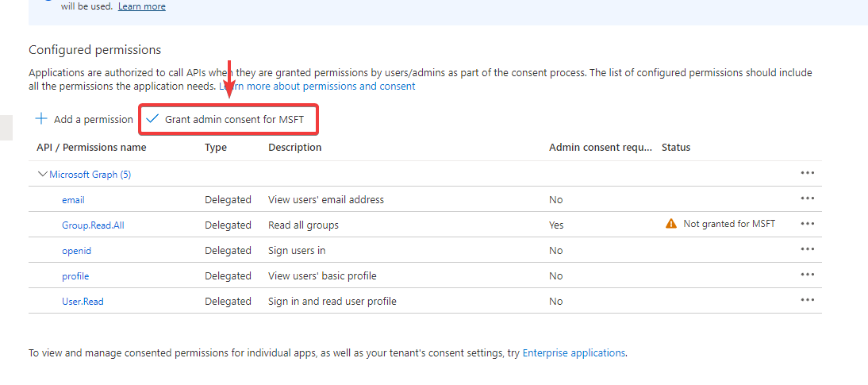Click the checkmark icon for Grant admin consent

coord(153,119)
